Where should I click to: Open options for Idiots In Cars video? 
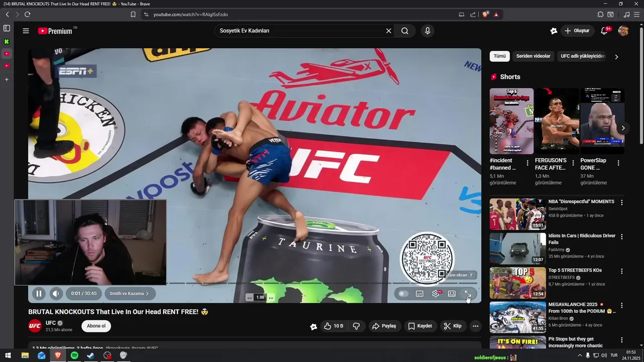pos(622,237)
